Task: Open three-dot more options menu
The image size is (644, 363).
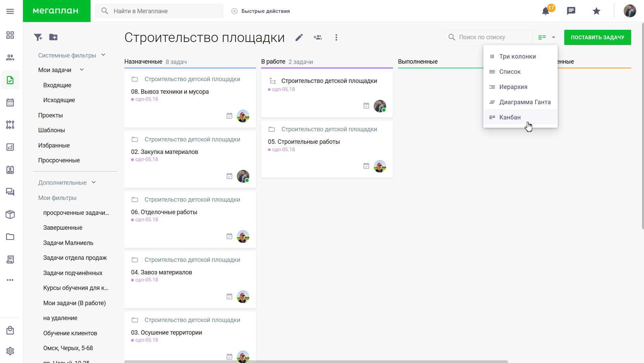Action: coord(336,38)
